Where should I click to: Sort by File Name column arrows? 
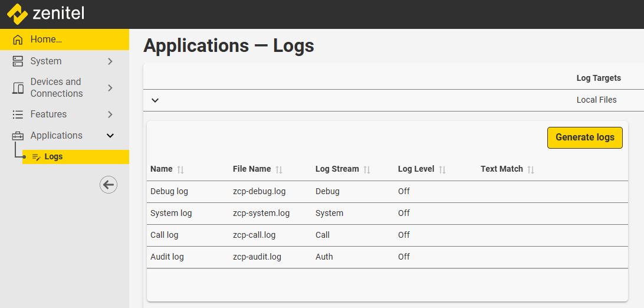click(279, 169)
